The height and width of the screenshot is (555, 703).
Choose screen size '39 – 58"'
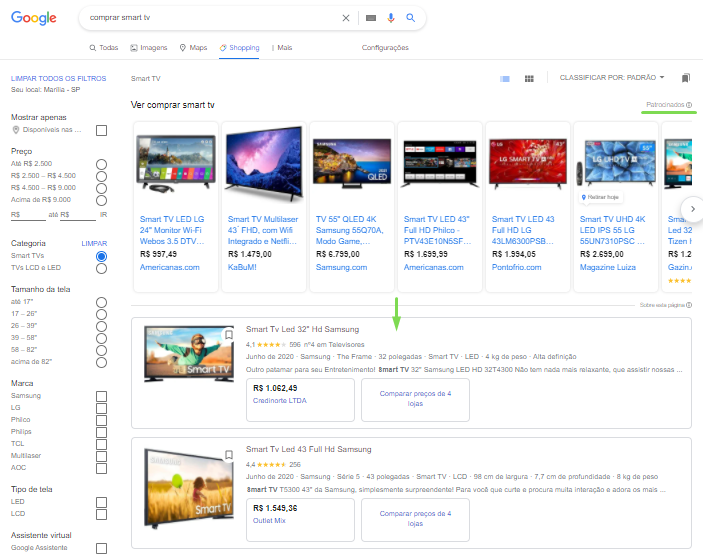[x=101, y=338]
